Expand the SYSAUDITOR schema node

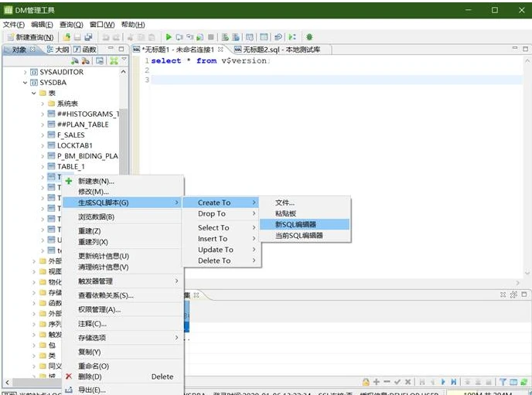pos(26,72)
